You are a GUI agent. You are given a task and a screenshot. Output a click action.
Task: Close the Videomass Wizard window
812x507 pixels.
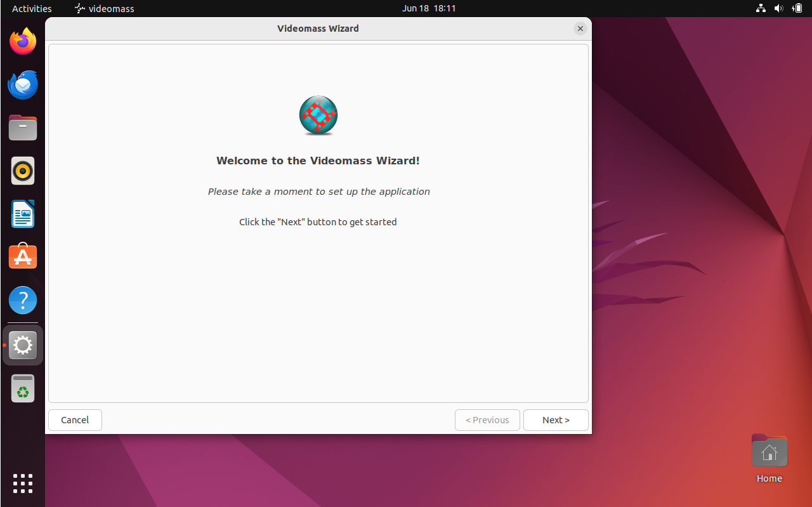coord(580,29)
